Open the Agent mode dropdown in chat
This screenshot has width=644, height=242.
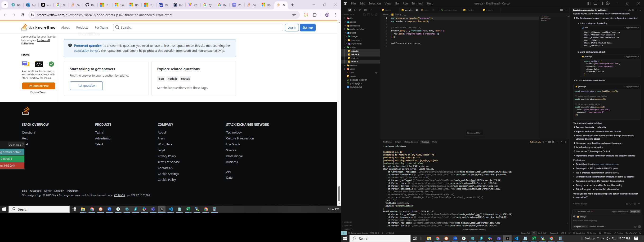(580, 227)
